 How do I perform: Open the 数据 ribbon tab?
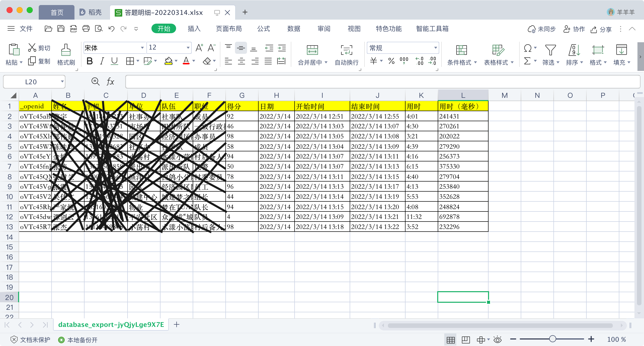(x=294, y=29)
